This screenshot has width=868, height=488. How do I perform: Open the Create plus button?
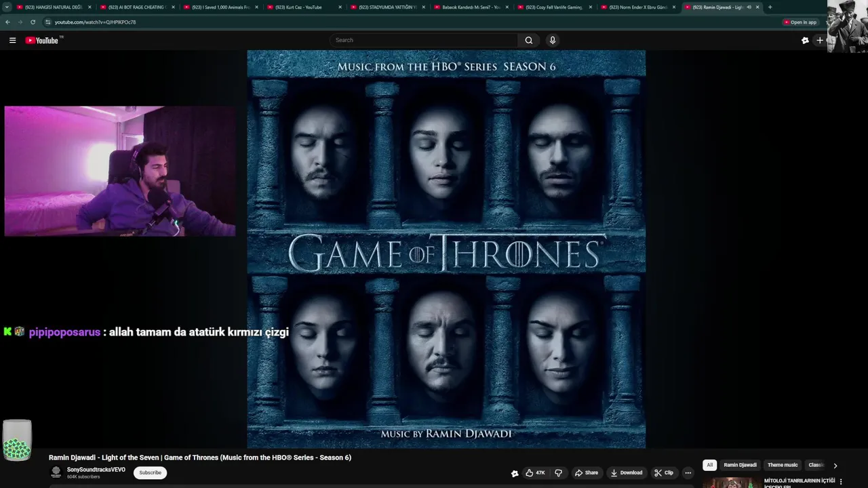pos(820,40)
